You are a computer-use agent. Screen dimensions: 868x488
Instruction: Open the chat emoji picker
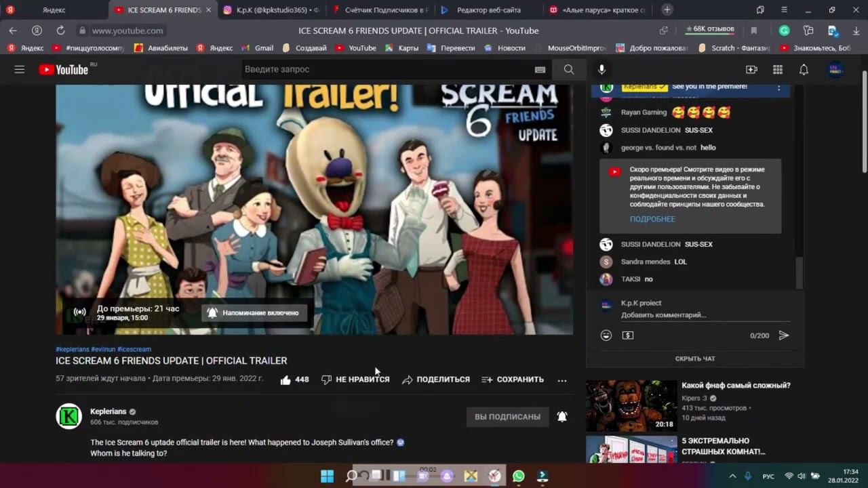[606, 335]
